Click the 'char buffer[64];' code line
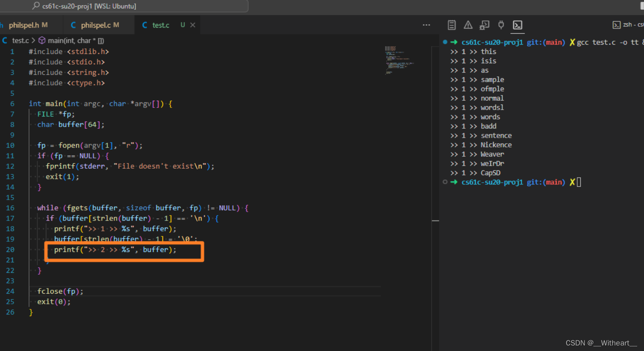 [x=71, y=125]
